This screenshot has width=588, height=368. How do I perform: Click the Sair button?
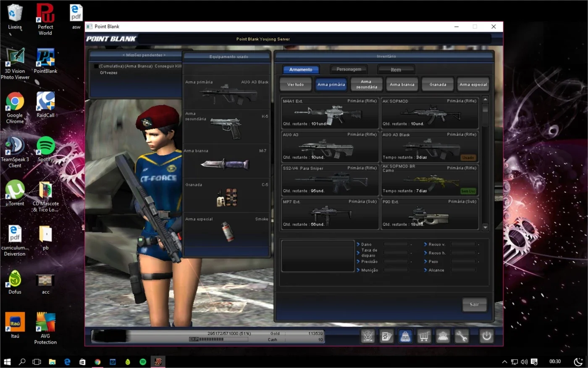coord(474,304)
